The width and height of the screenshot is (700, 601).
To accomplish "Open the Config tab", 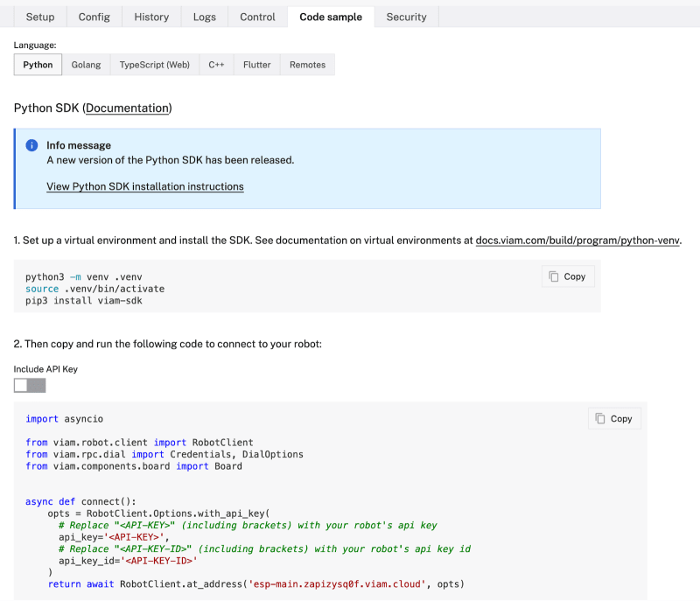I will (x=94, y=17).
